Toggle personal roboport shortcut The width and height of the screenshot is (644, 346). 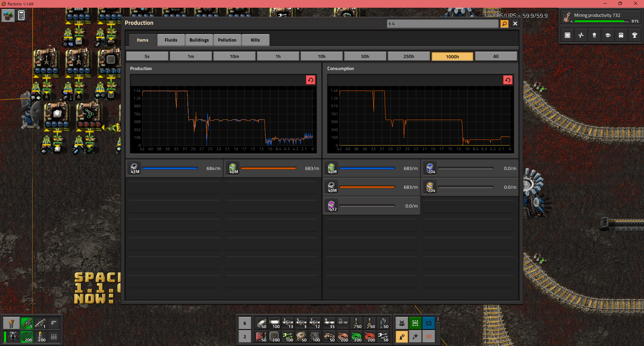402,323
